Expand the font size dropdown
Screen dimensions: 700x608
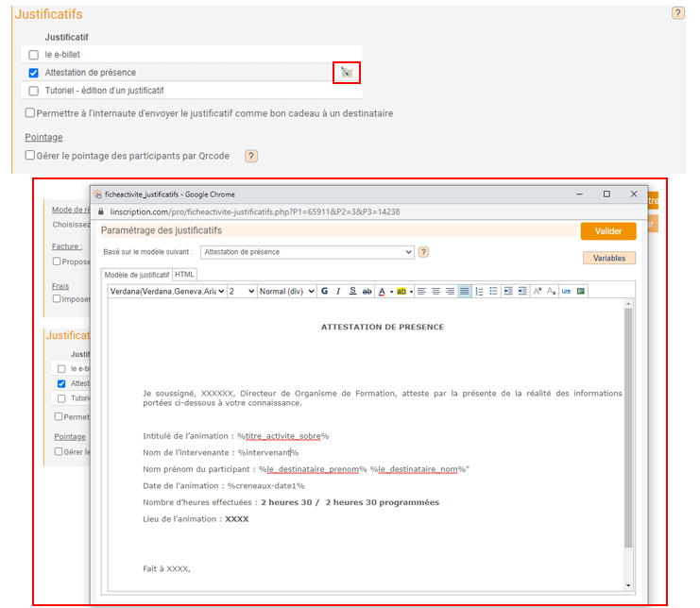(x=242, y=292)
